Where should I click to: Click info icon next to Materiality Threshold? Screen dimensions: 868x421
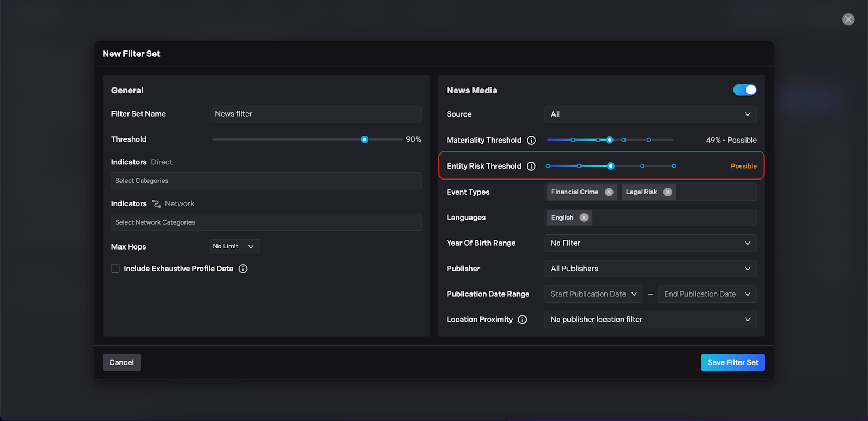(x=532, y=141)
